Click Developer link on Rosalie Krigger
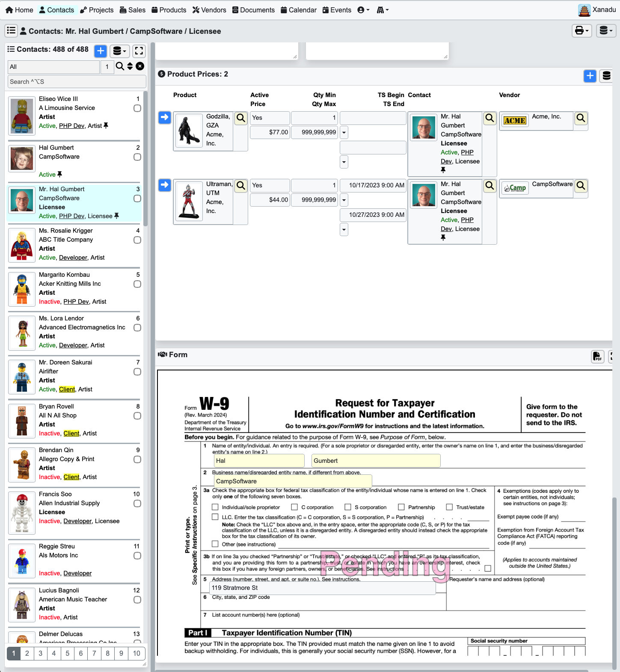 (x=73, y=258)
